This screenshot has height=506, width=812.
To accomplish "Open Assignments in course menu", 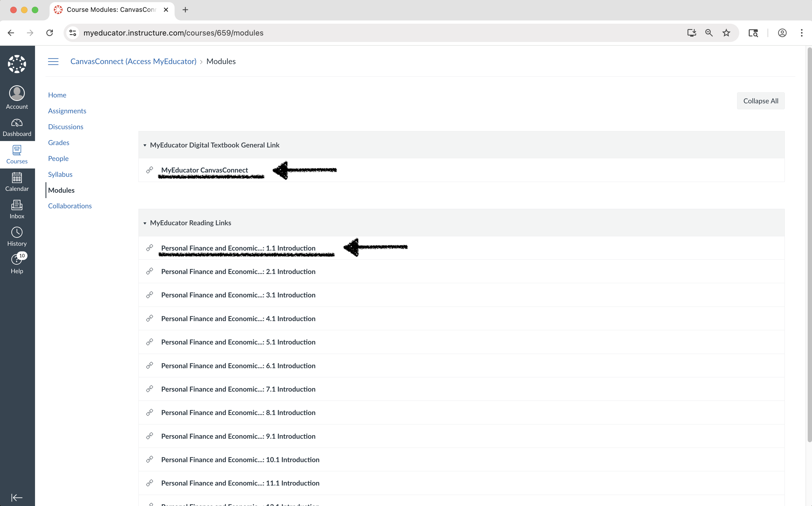I will 67,111.
